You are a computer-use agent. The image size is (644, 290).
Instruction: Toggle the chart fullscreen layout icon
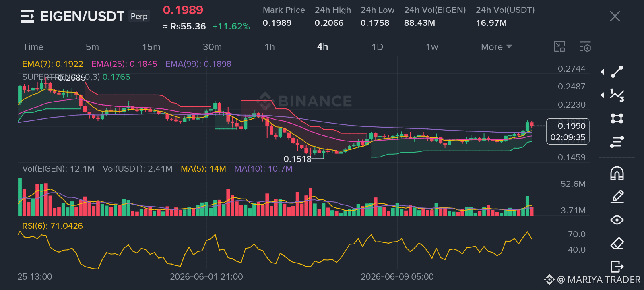pos(559,47)
